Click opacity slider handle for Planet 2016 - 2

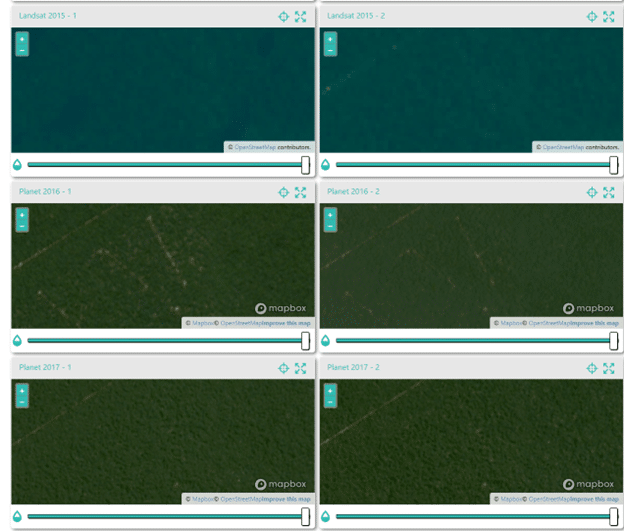[x=614, y=341]
